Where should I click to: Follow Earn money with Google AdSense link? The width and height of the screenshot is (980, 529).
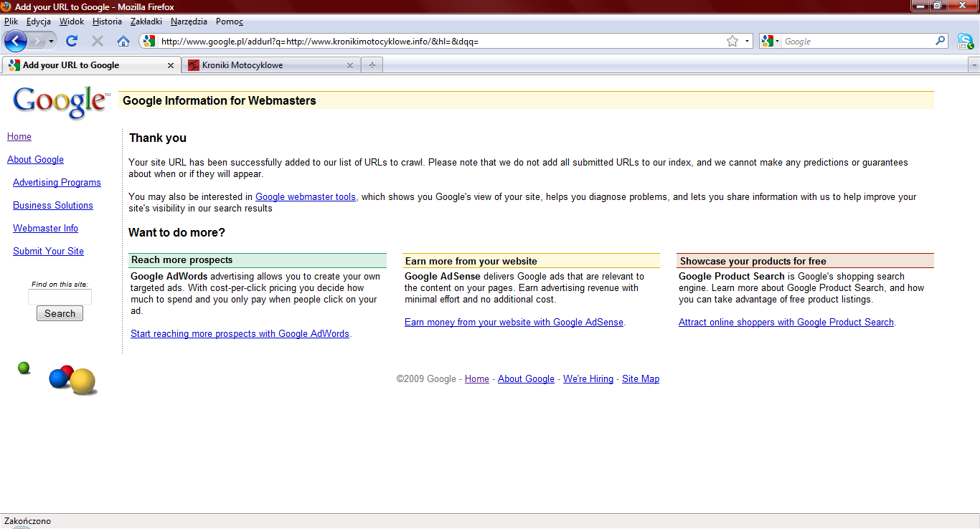point(514,323)
